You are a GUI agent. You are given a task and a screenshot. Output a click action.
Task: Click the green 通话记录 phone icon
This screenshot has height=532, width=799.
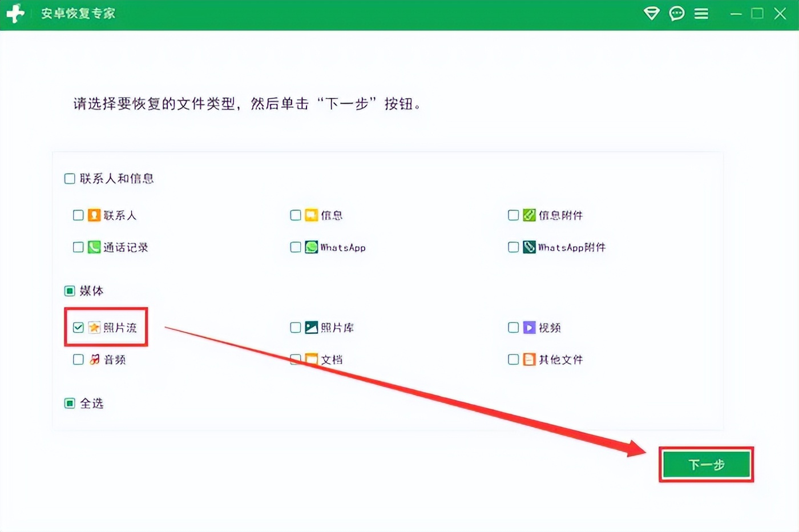pyautogui.click(x=94, y=247)
